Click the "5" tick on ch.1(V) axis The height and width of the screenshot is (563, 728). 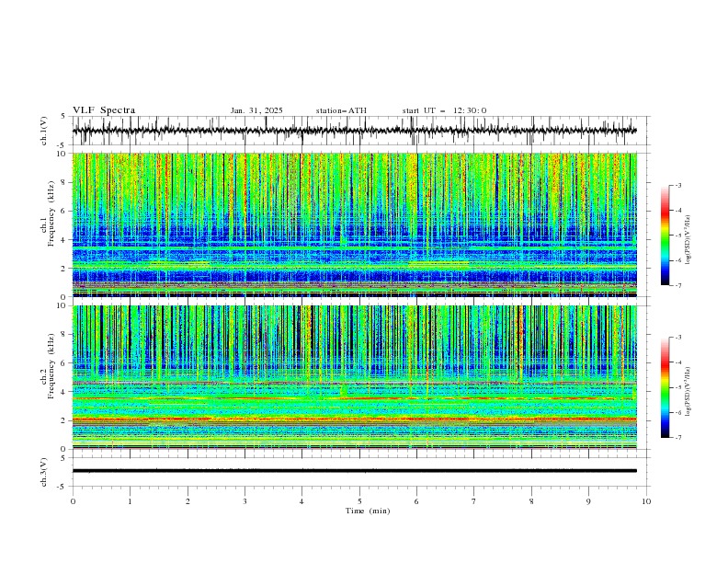63,116
